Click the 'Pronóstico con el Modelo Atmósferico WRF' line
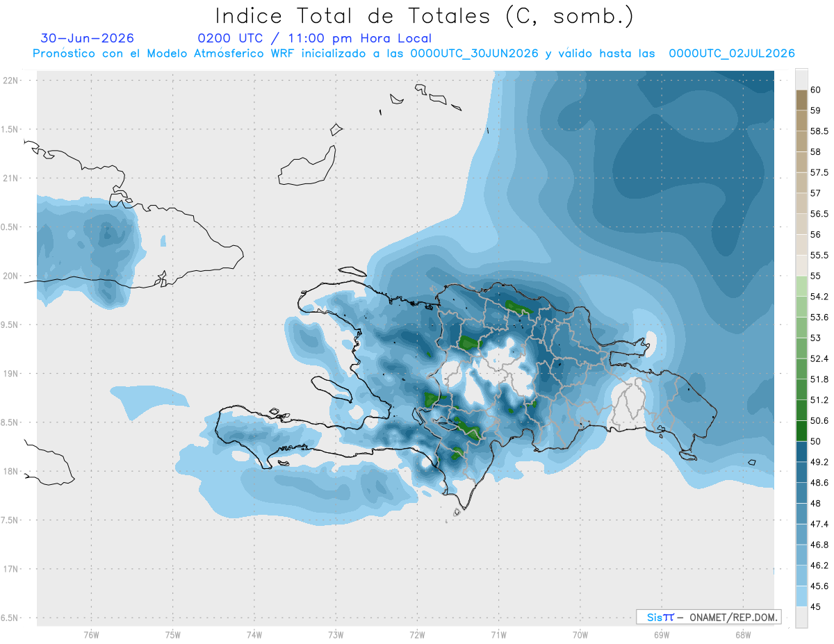The image size is (834, 644). click(x=414, y=53)
